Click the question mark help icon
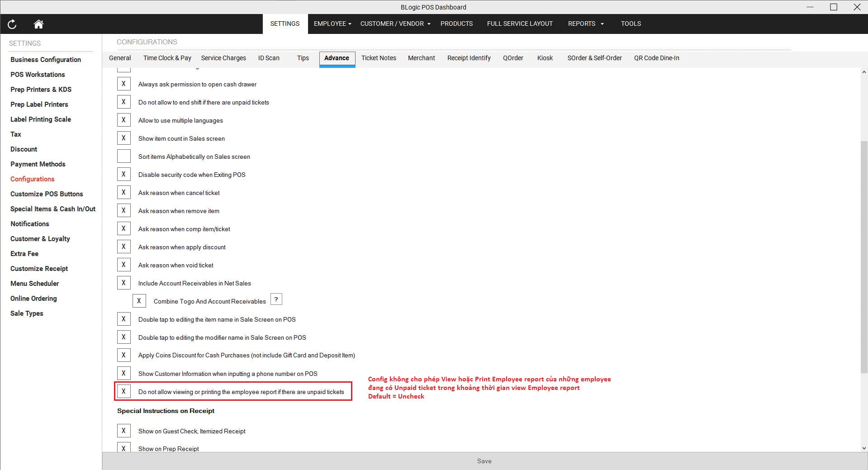Image resolution: width=868 pixels, height=470 pixels. [276, 299]
